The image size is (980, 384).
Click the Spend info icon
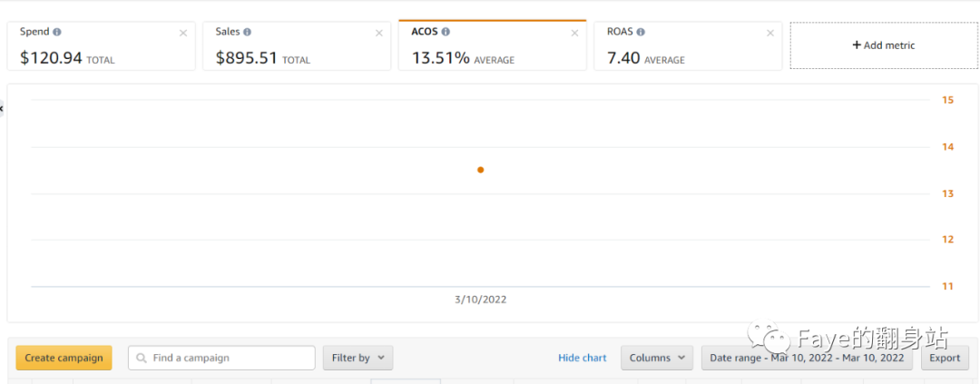click(x=57, y=32)
